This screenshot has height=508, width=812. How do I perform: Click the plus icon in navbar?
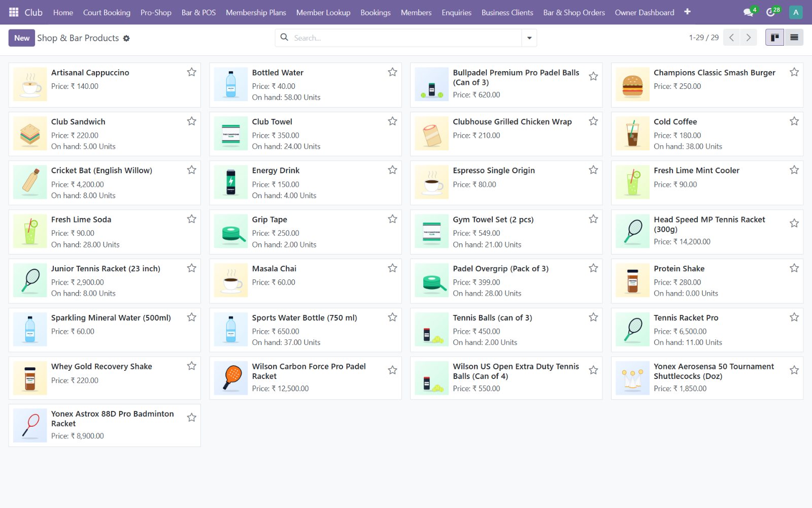687,12
